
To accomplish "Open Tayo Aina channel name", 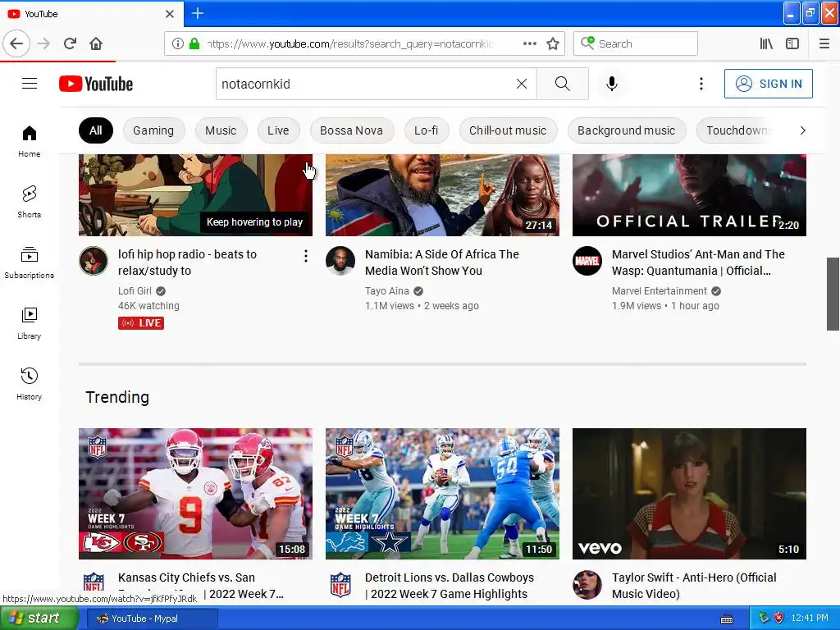I will click(x=387, y=291).
